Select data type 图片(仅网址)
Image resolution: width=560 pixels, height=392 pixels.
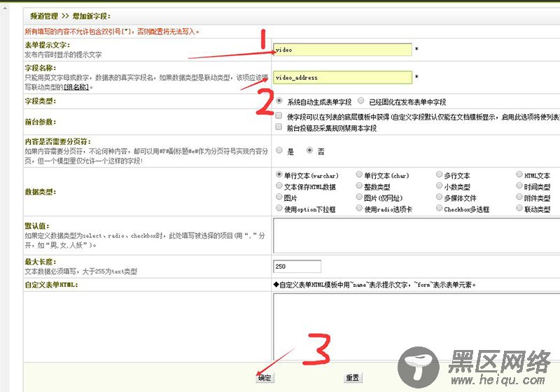(359, 197)
